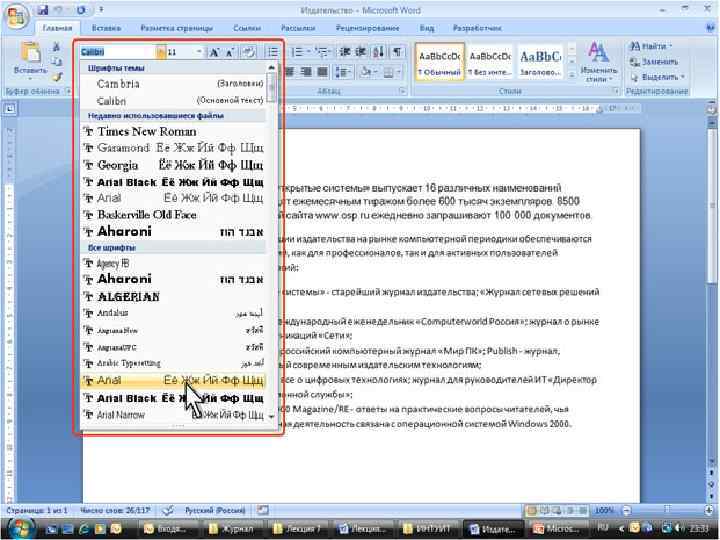This screenshot has height=540, width=720.
Task: Select Georgia in recent fonts
Action: 174,165
